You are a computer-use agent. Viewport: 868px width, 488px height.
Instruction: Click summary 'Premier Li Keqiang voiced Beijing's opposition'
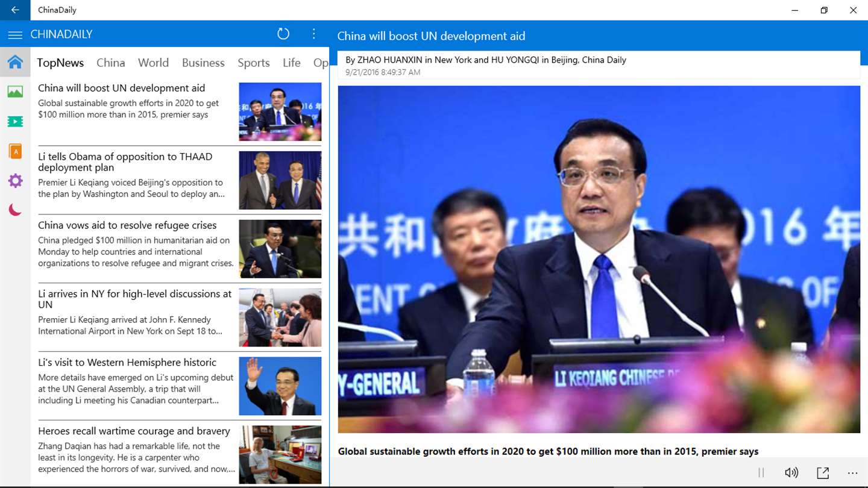click(x=131, y=188)
